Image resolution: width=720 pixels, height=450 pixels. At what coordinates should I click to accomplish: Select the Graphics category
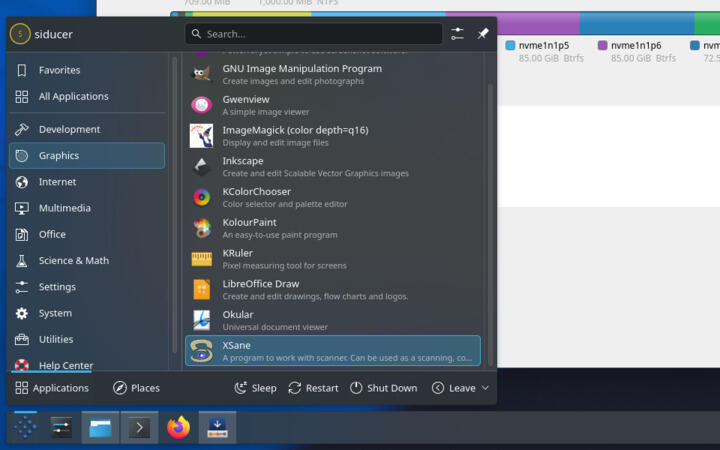click(87, 156)
